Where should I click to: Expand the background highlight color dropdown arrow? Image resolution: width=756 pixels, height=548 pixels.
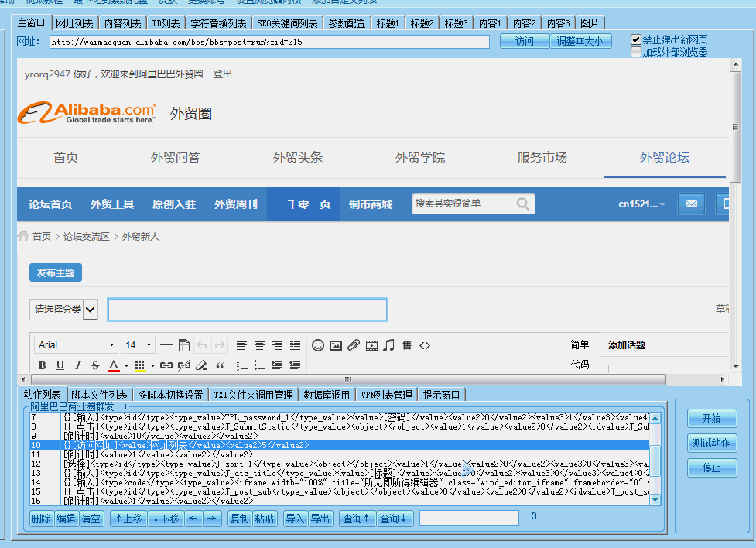point(152,365)
